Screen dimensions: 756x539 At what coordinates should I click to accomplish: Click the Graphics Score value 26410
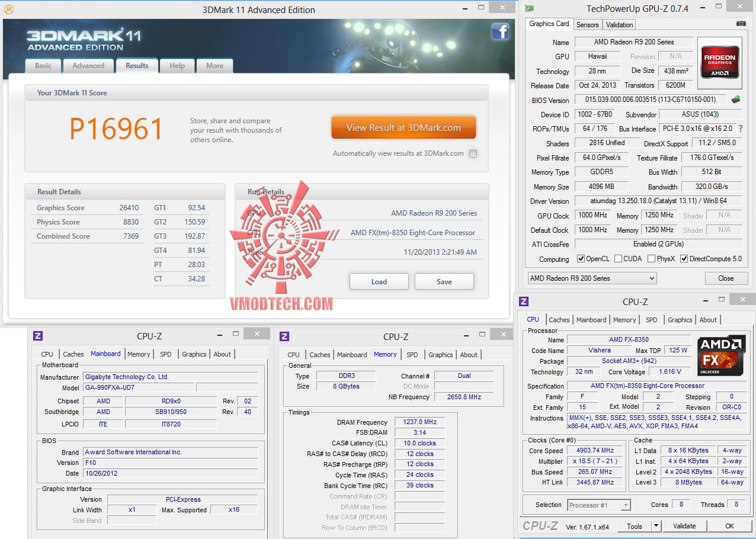(x=129, y=208)
